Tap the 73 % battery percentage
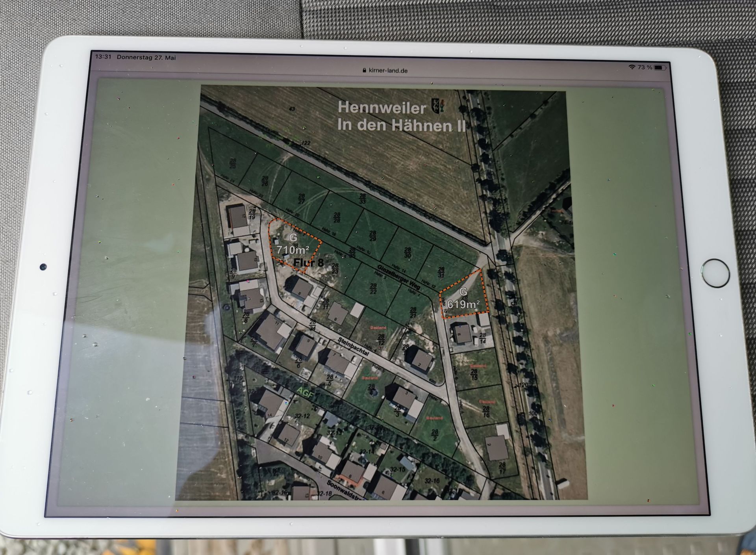Screen dimensions: 756x555 pos(645,67)
